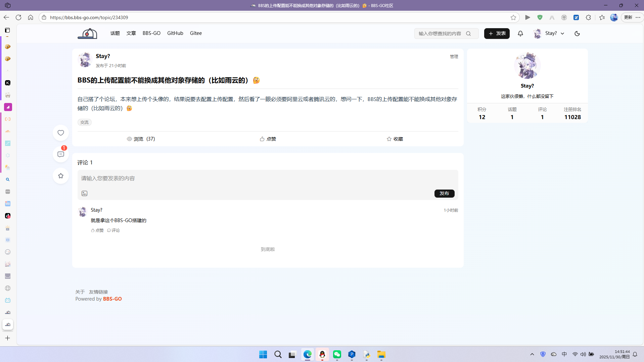Open the notification bell in site header

[520, 34]
